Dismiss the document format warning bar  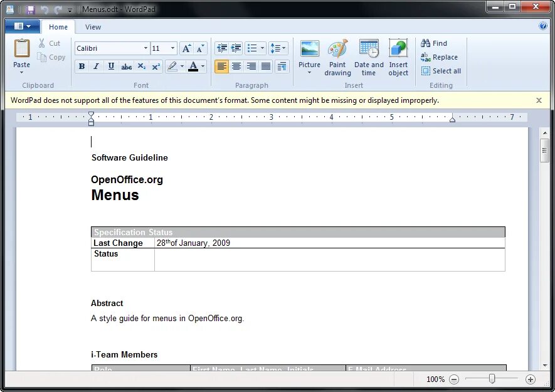[x=539, y=100]
